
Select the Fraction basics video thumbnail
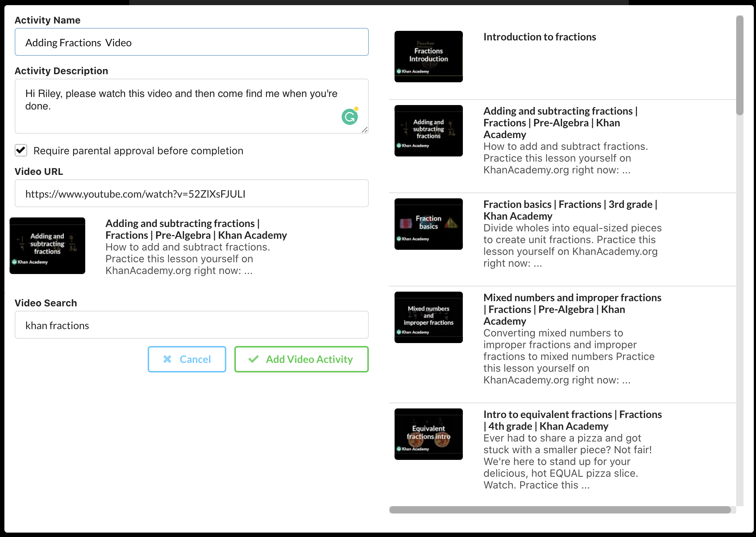(x=428, y=224)
